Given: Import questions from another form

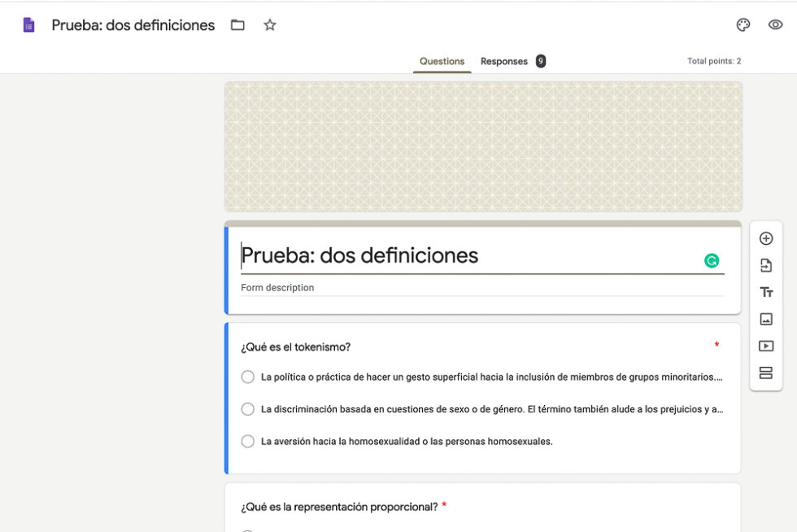Looking at the screenshot, I should click(765, 265).
